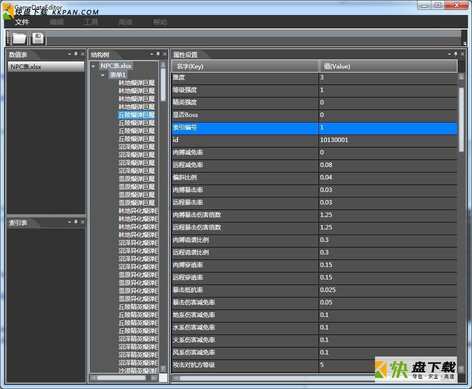Click the 属性设置 scrollbar up arrow

(x=461, y=76)
